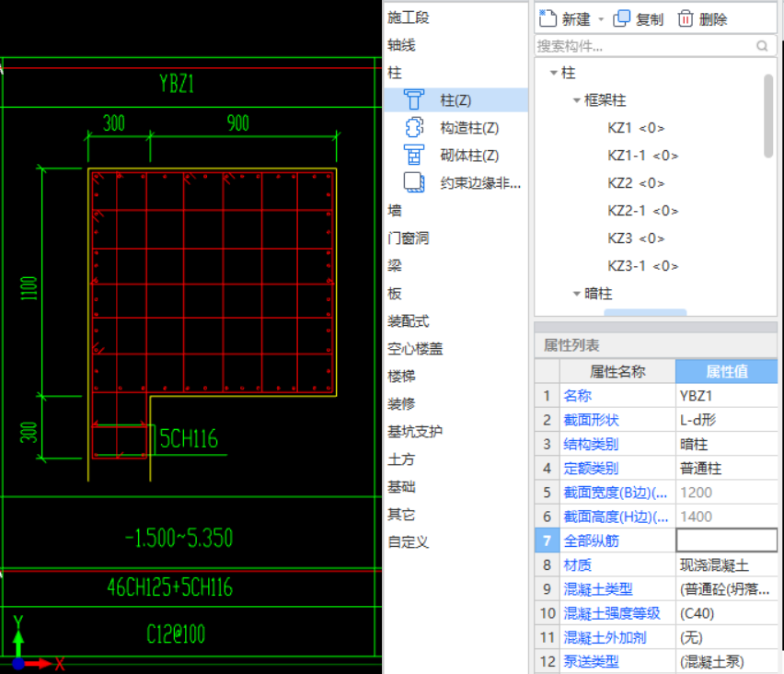Click the 46CH125+5CH116 text in drawing

coord(170,587)
